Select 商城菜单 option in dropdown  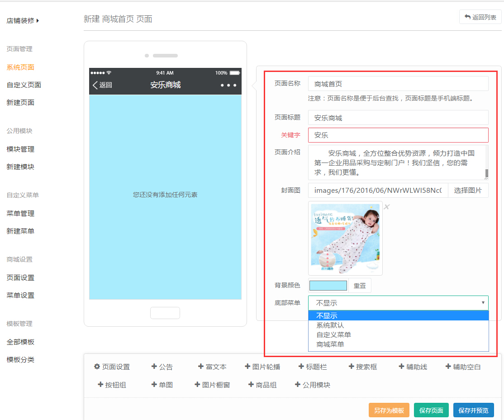point(330,344)
